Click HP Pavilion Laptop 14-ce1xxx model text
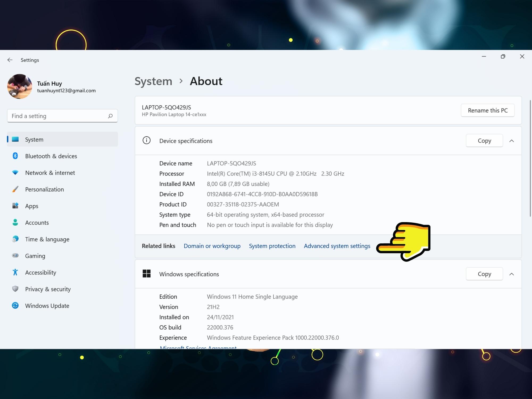The image size is (532, 399). pyautogui.click(x=174, y=114)
